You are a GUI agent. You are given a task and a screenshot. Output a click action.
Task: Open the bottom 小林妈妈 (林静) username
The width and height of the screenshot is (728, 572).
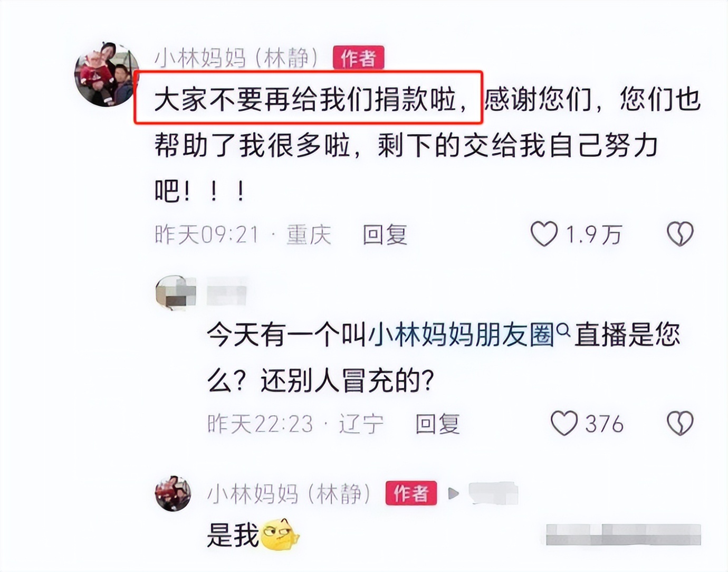pos(289,494)
